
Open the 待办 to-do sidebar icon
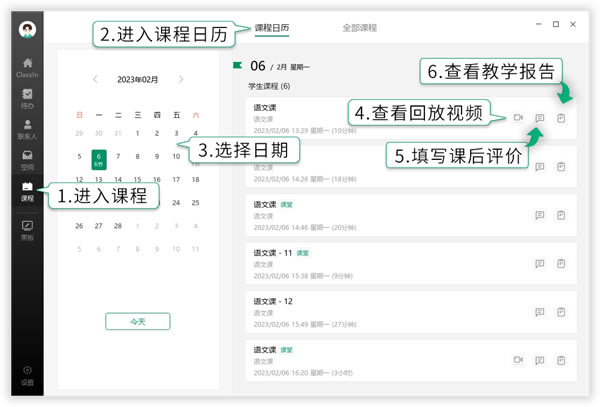[27, 97]
